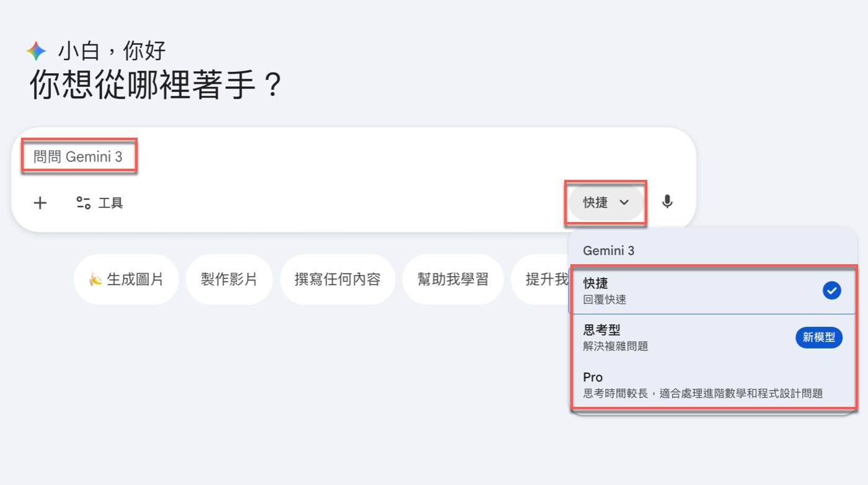The width and height of the screenshot is (868, 485).
Task: Open the 快捷 model selector dropdown
Action: [x=606, y=202]
